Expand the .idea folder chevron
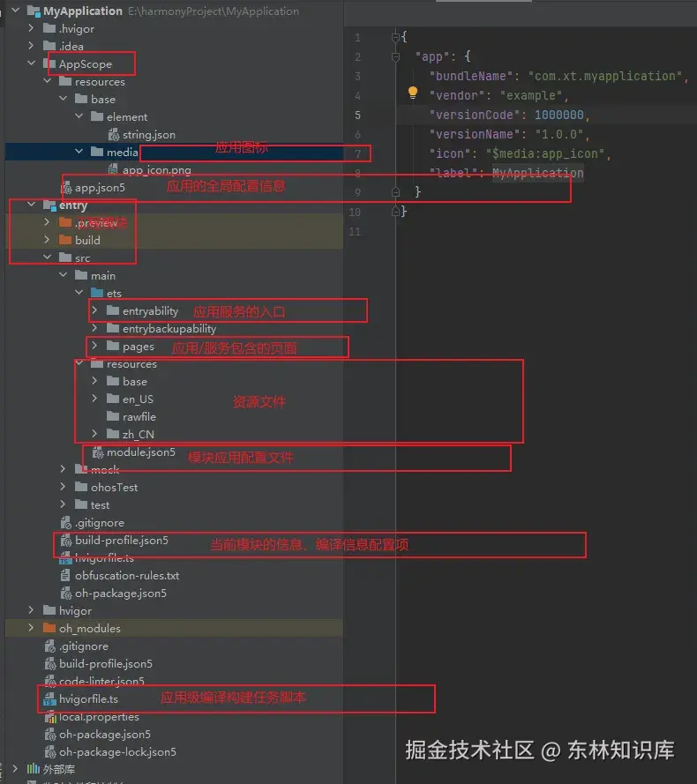Image resolution: width=697 pixels, height=784 pixels. tap(31, 46)
